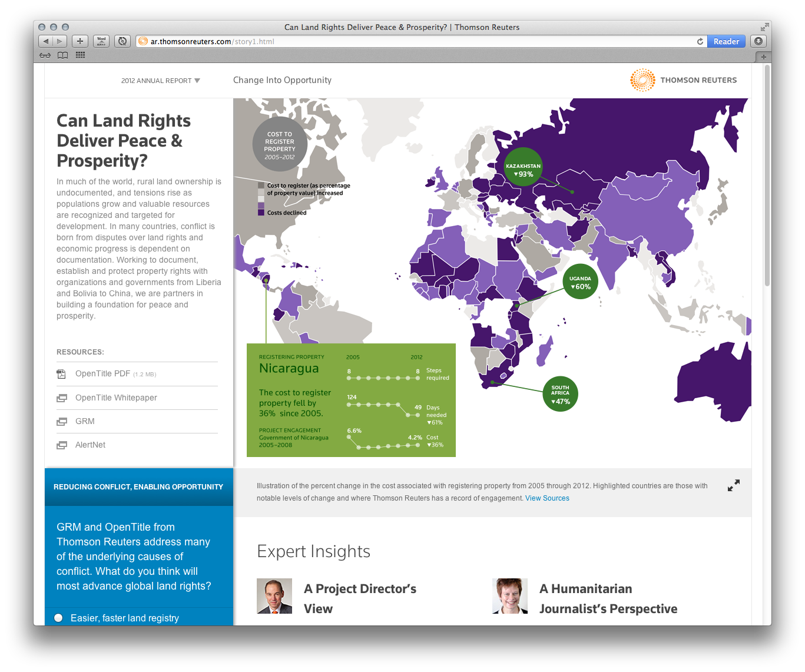Click the Nicaragua registering property info panel

coord(351,400)
